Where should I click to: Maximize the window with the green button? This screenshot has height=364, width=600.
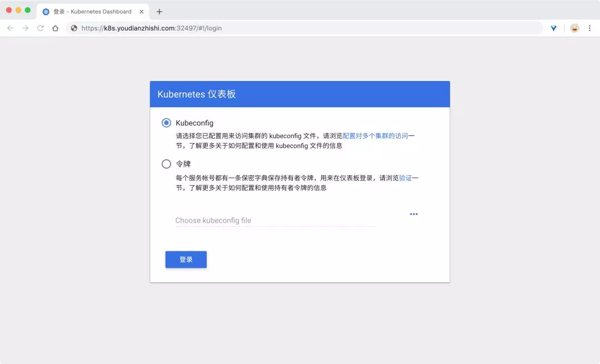(28, 11)
